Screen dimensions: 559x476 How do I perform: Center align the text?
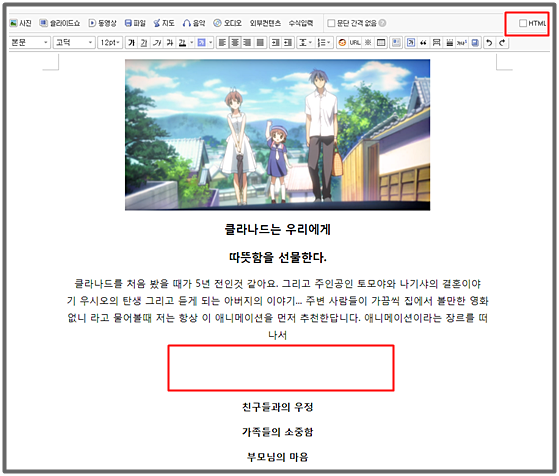pos(235,43)
